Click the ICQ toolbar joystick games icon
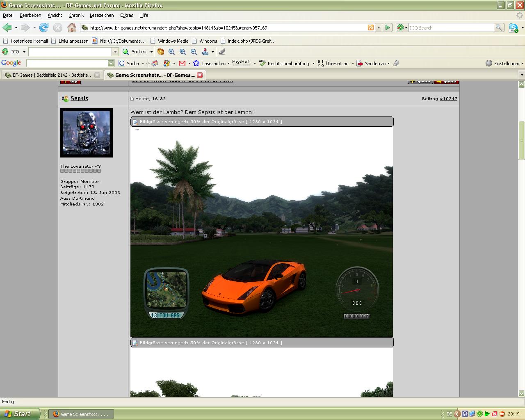 point(205,52)
